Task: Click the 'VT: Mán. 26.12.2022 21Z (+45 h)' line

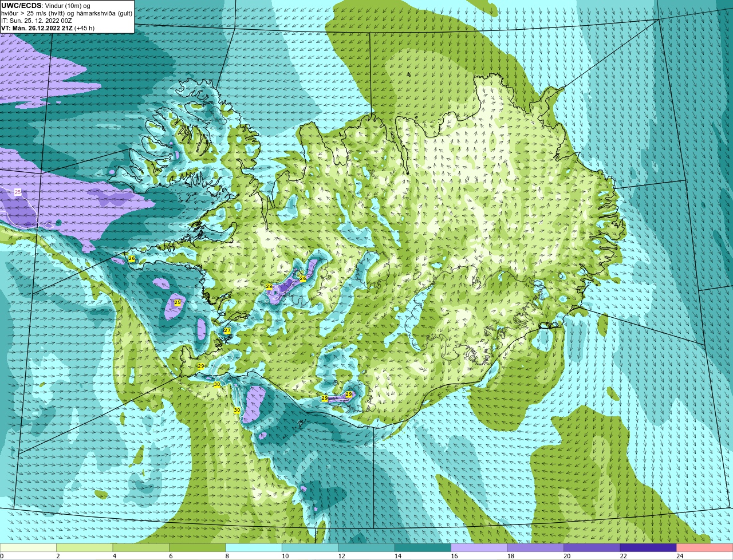Action: coord(48,28)
